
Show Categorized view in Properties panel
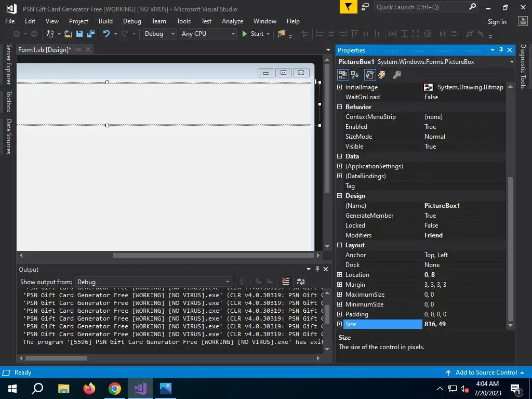343,75
